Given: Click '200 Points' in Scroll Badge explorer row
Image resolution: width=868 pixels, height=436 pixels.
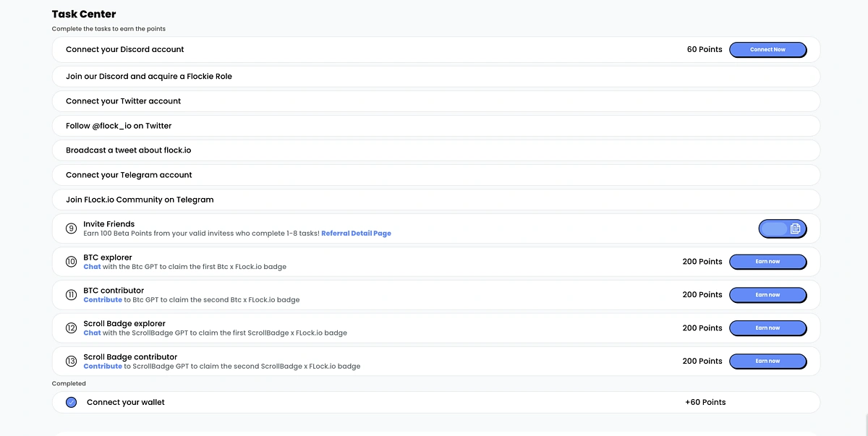Looking at the screenshot, I should [x=702, y=328].
